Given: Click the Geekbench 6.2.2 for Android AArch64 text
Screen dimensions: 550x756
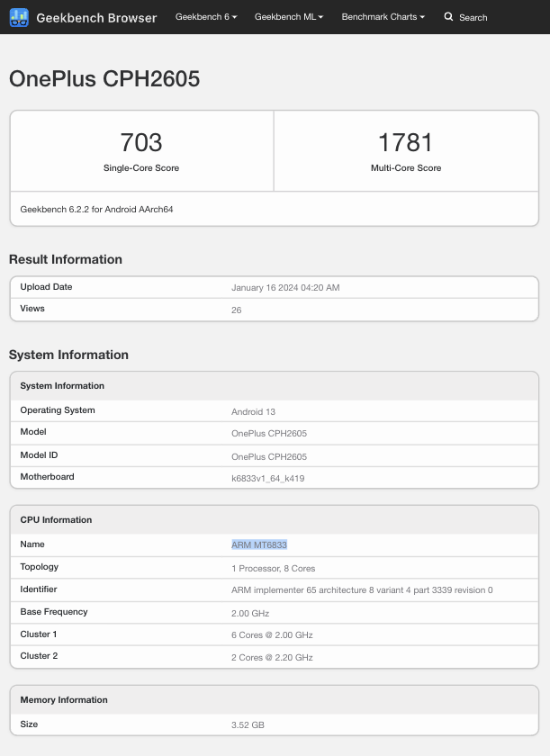Looking at the screenshot, I should pos(96,209).
